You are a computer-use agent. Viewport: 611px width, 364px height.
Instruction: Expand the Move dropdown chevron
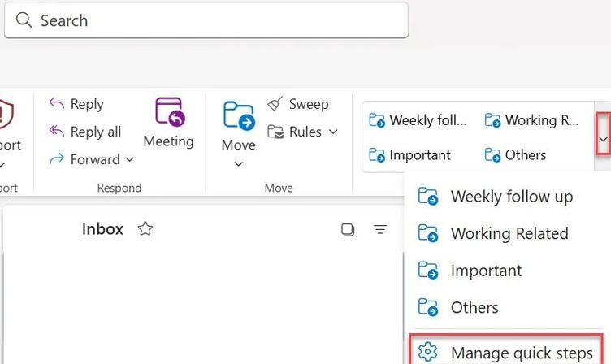[238, 164]
